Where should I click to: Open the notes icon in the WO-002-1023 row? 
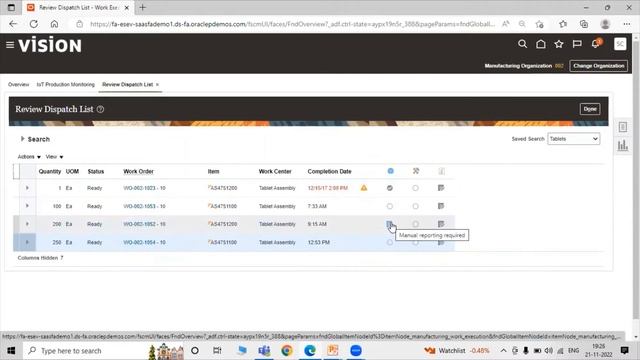click(x=441, y=188)
